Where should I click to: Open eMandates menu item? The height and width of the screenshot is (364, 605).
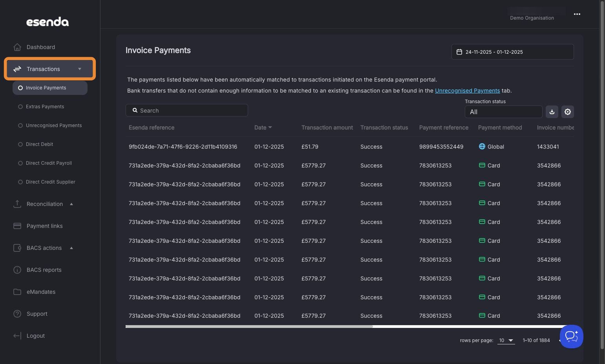[41, 292]
